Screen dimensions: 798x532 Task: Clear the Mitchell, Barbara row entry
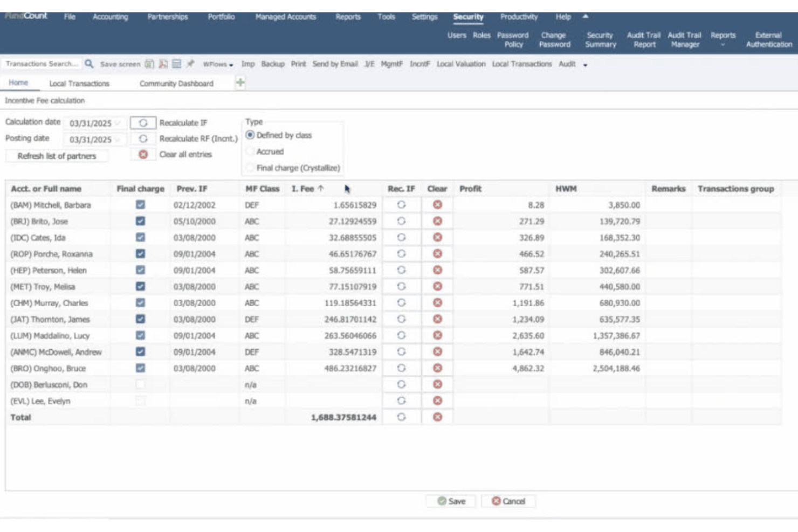coord(437,205)
